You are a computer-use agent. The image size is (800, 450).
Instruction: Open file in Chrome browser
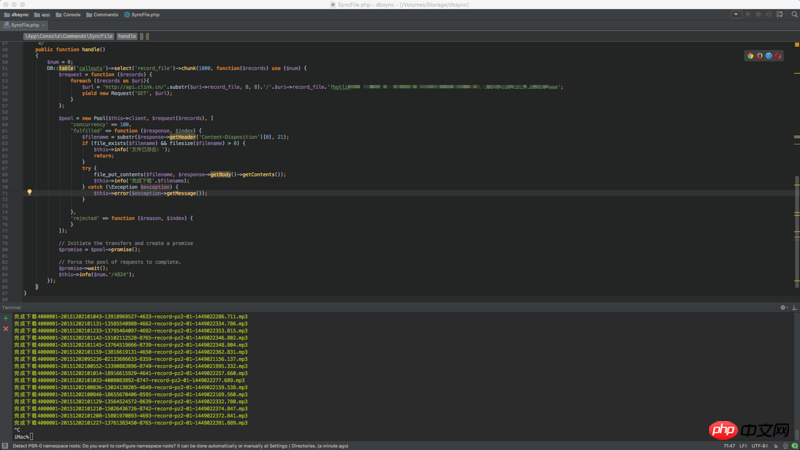click(x=751, y=56)
